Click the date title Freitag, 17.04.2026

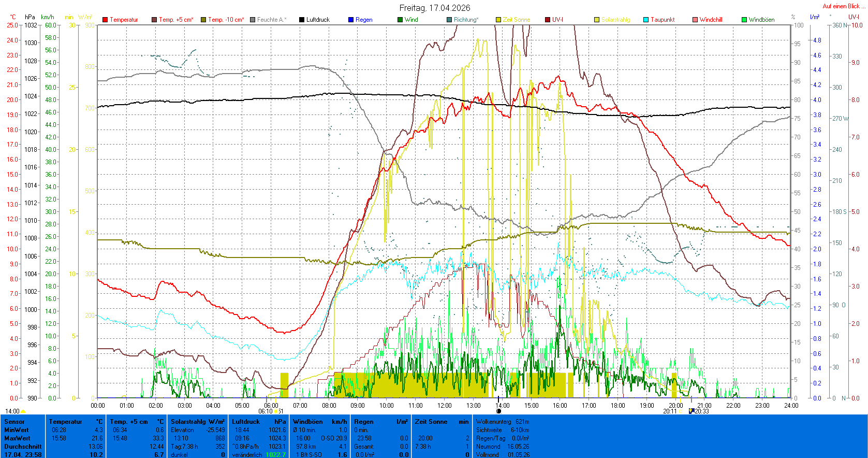(434, 8)
